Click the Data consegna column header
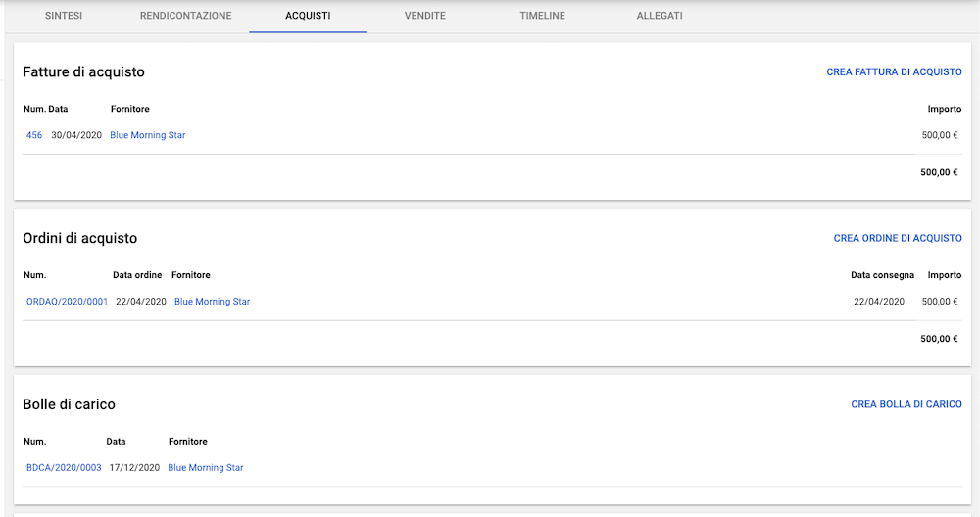 click(x=882, y=275)
